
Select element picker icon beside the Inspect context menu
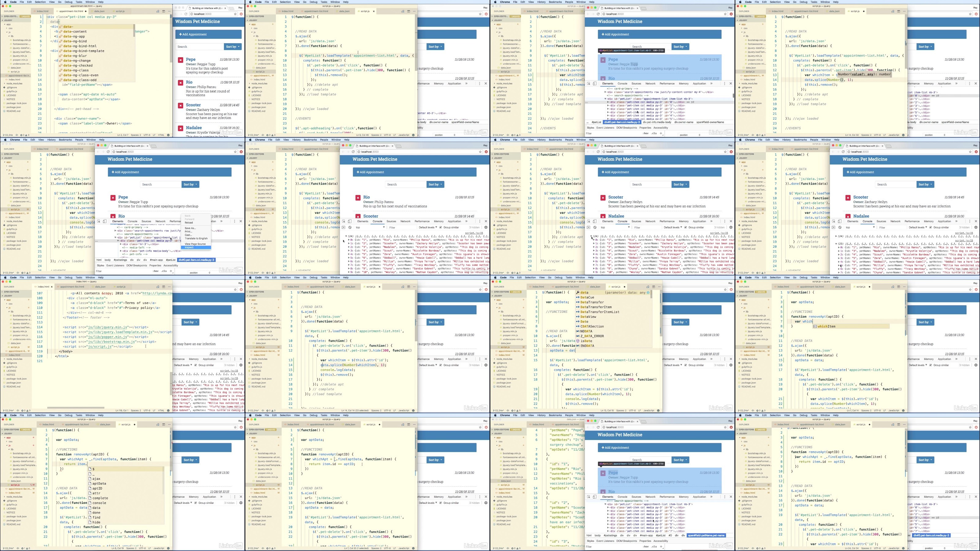99,221
